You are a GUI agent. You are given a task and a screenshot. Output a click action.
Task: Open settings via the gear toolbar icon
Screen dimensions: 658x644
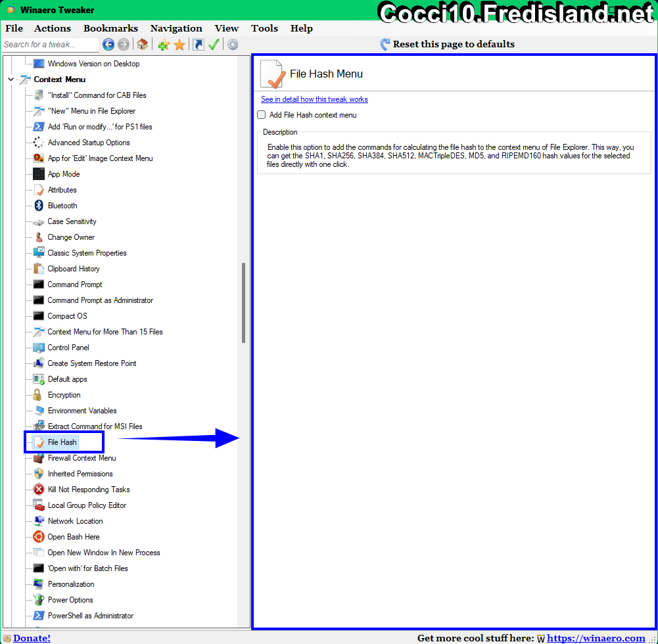click(233, 45)
